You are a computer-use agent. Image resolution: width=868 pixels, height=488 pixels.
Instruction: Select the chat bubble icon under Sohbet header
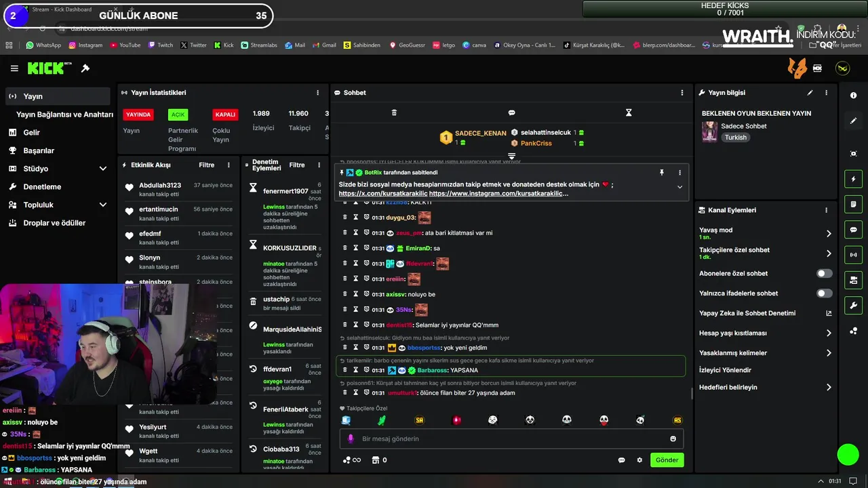(x=511, y=113)
